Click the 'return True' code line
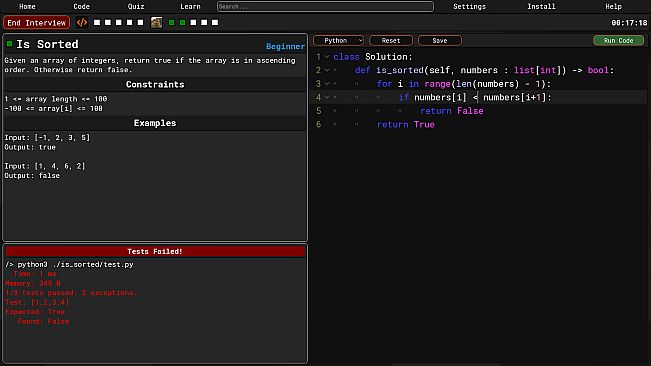Image resolution: width=651 pixels, height=366 pixels. click(406, 124)
